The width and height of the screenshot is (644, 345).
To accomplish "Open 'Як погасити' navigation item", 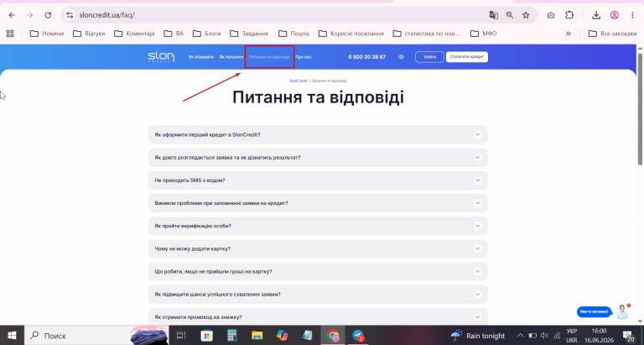I will pyautogui.click(x=231, y=57).
